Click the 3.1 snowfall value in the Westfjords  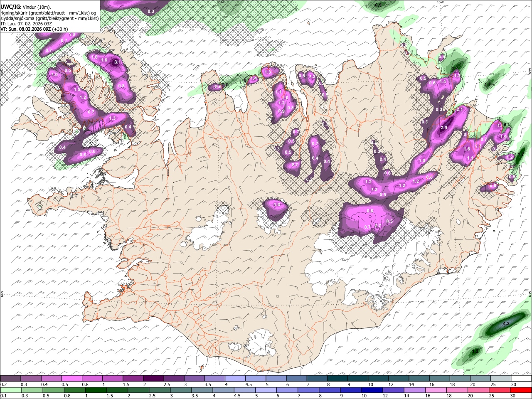coord(118,62)
